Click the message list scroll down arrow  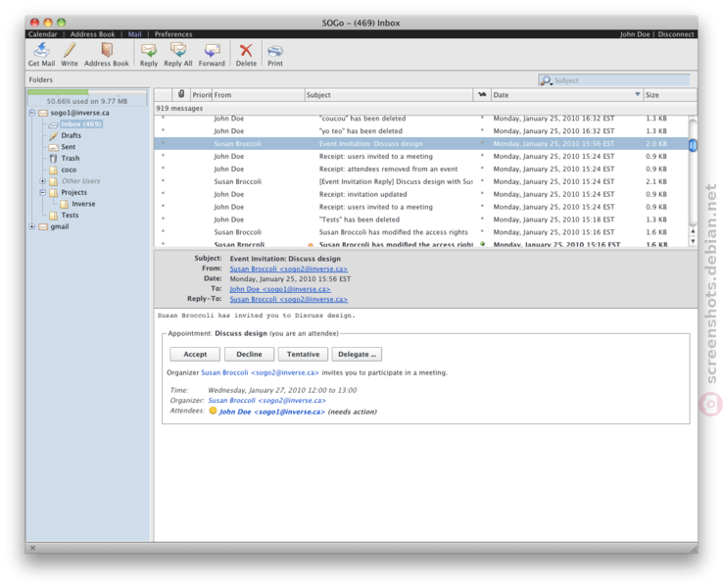pyautogui.click(x=693, y=241)
